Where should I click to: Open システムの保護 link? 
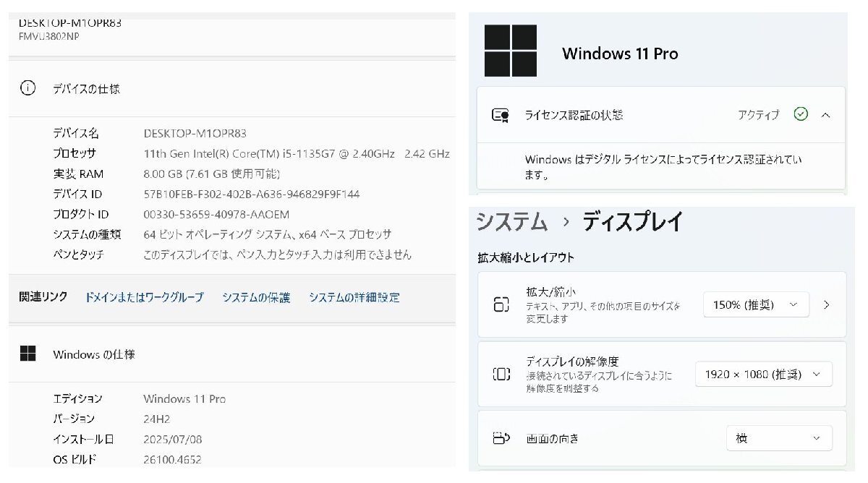[x=256, y=297]
